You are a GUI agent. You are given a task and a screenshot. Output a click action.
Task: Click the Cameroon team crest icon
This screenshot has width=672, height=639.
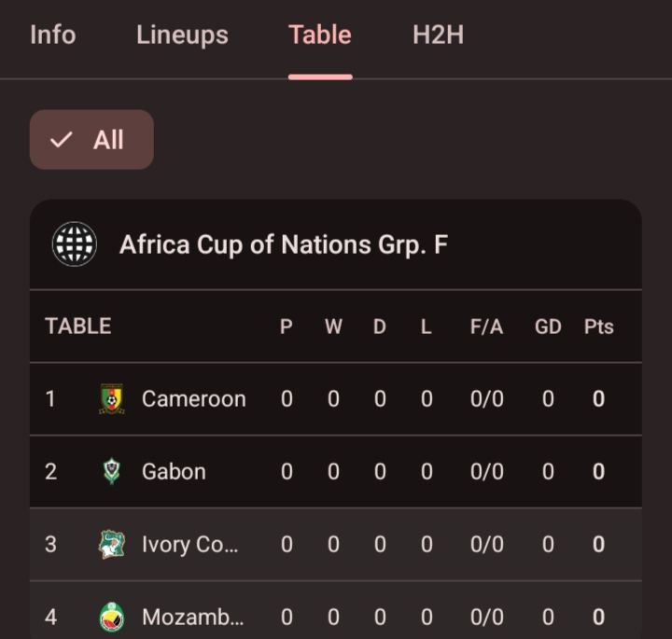pos(112,399)
